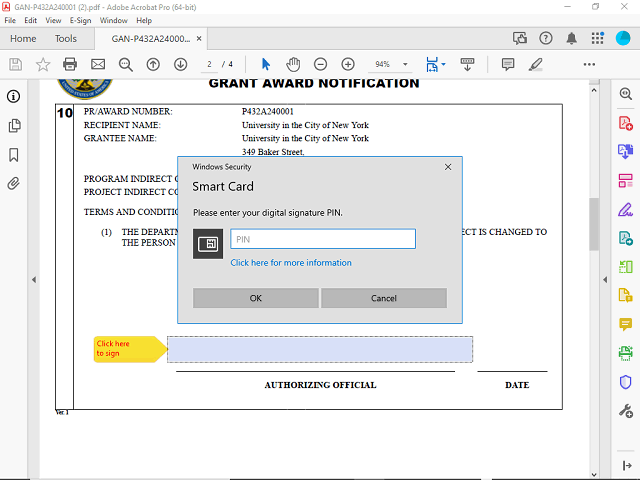Open the Find text search tool
This screenshot has width=640, height=480.
pyautogui.click(x=126, y=64)
